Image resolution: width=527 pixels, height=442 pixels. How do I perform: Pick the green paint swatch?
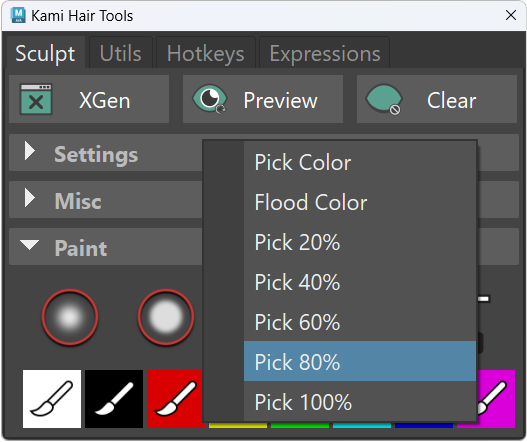[300, 425]
